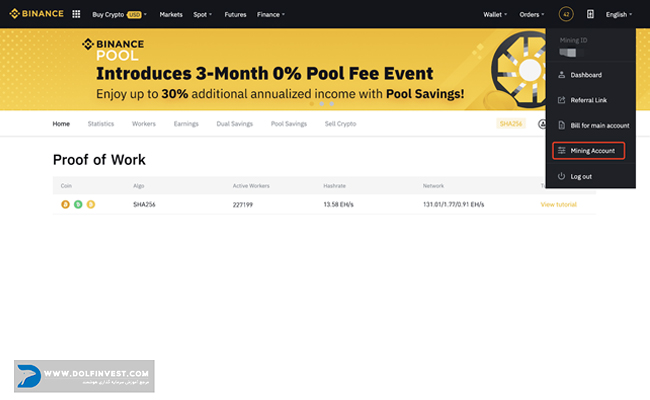This screenshot has width=650, height=400.
Task: Select Mining Account from the menu
Action: click(x=591, y=150)
